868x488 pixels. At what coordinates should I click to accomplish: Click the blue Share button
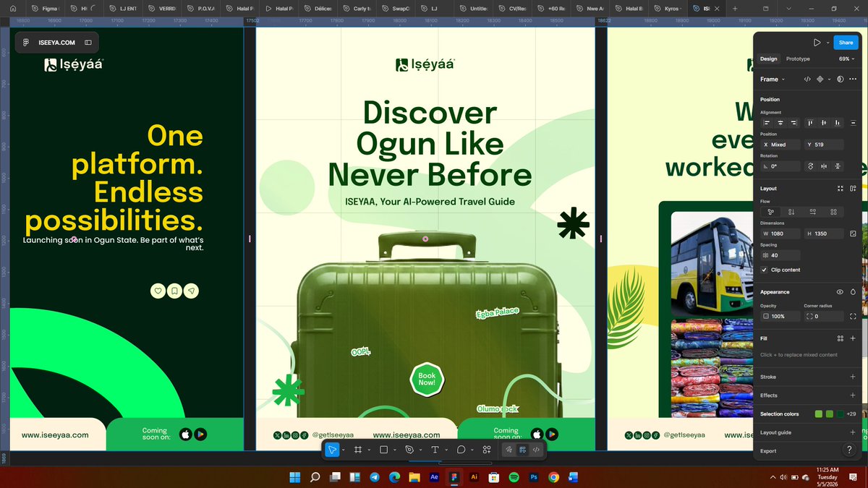[846, 43]
